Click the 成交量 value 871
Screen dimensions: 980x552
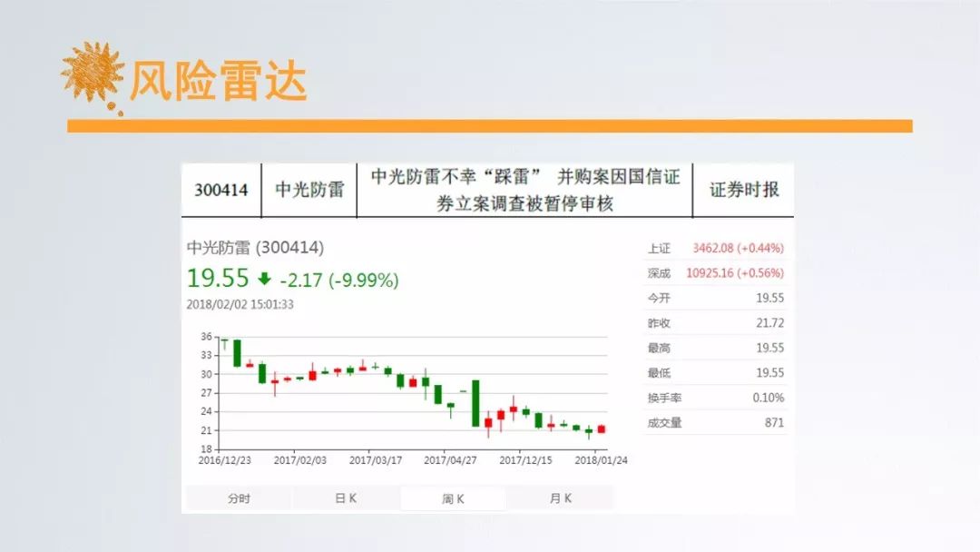[774, 422]
